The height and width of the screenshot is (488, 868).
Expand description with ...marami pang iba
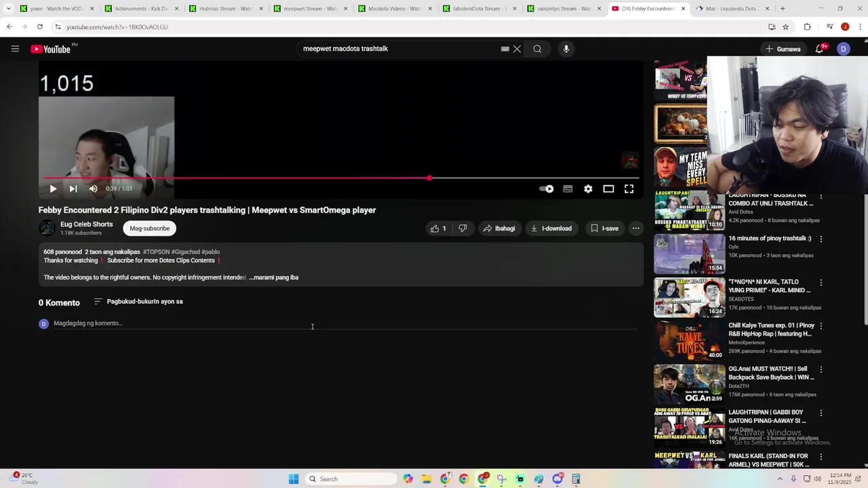[x=273, y=277]
